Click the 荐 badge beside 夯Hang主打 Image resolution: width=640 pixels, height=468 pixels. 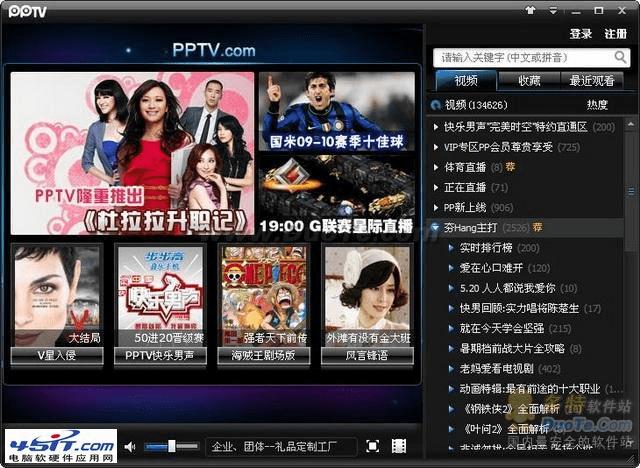point(537,227)
